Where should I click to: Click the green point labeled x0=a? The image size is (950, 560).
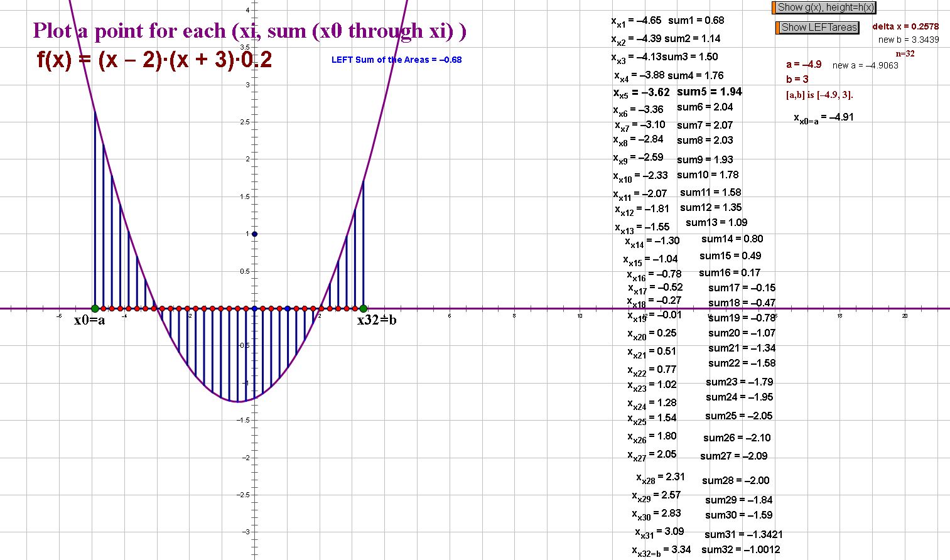pos(95,308)
